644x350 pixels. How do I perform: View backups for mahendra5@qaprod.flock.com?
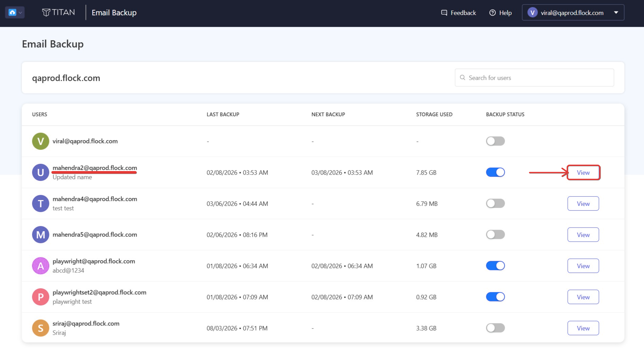pos(583,235)
